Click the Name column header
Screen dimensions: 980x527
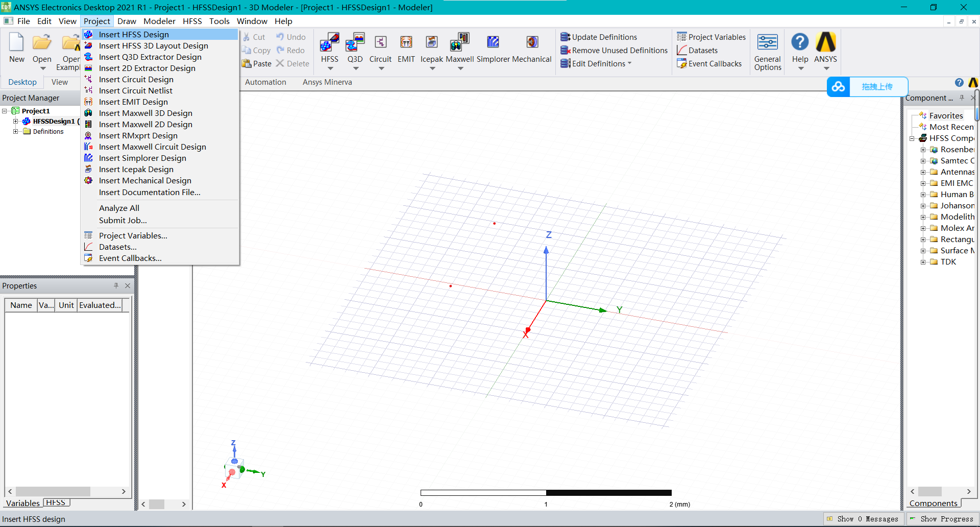pos(21,305)
